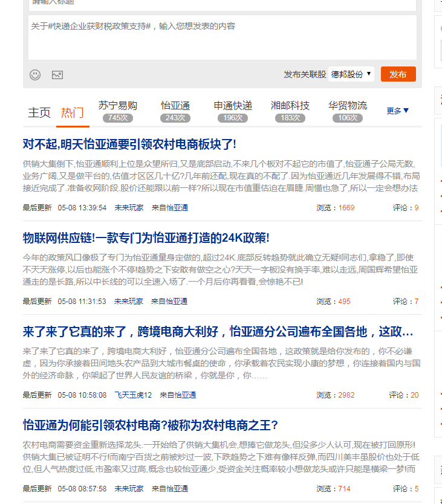This screenshot has width=442, height=504.
Task: View author 未来玩家 on 13:39:54 post
Action: click(129, 208)
